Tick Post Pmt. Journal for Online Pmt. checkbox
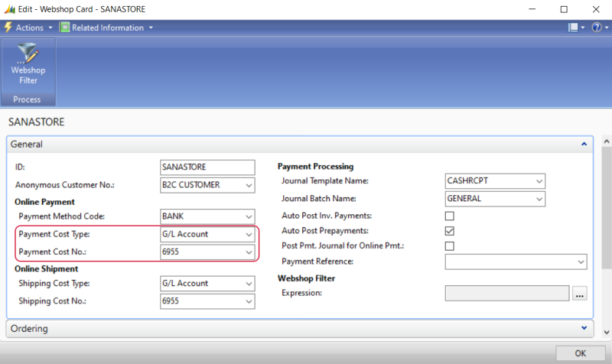The width and height of the screenshot is (612, 364). coord(450,246)
